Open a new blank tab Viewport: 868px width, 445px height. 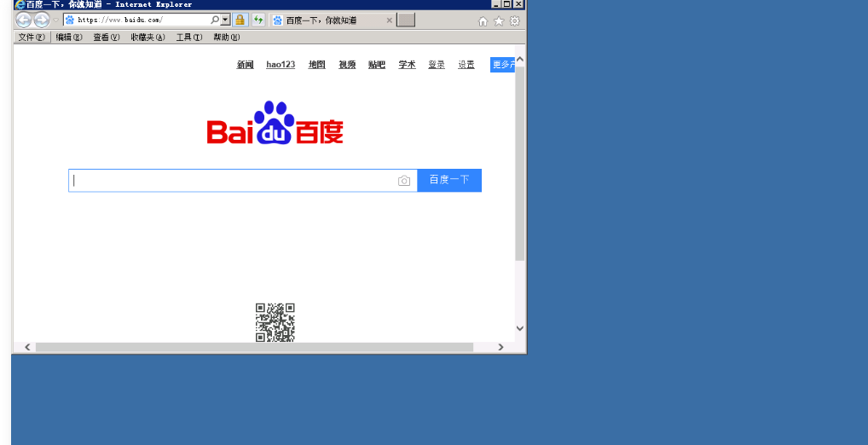(x=406, y=20)
